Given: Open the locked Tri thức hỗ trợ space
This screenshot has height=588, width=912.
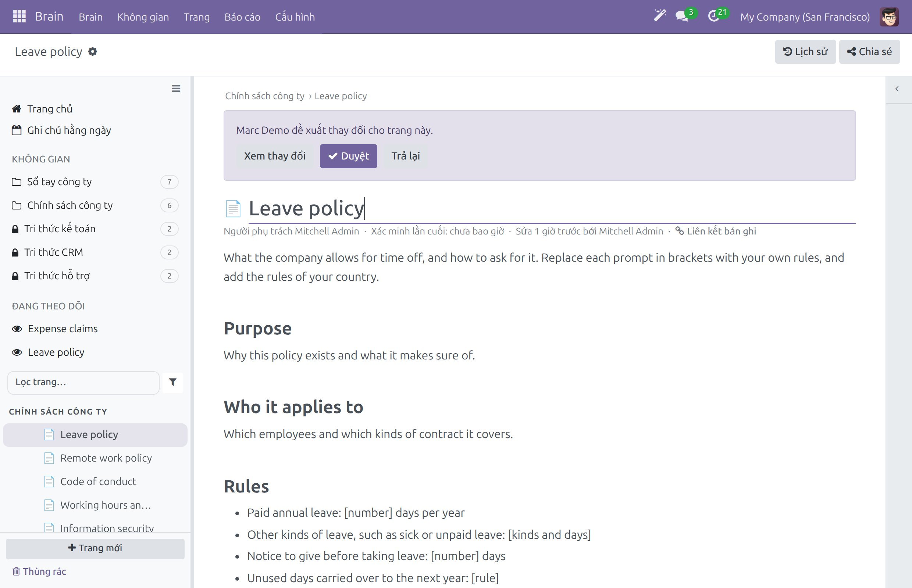Looking at the screenshot, I should 95,276.
